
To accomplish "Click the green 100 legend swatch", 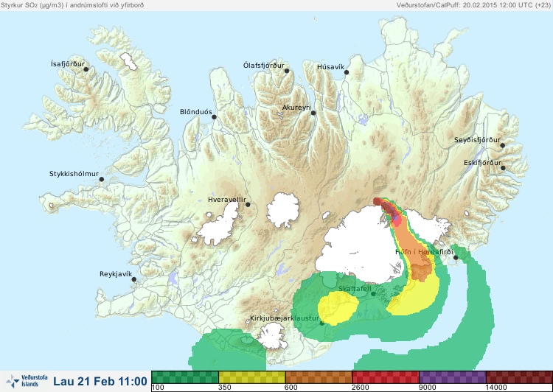I will coord(185,377).
